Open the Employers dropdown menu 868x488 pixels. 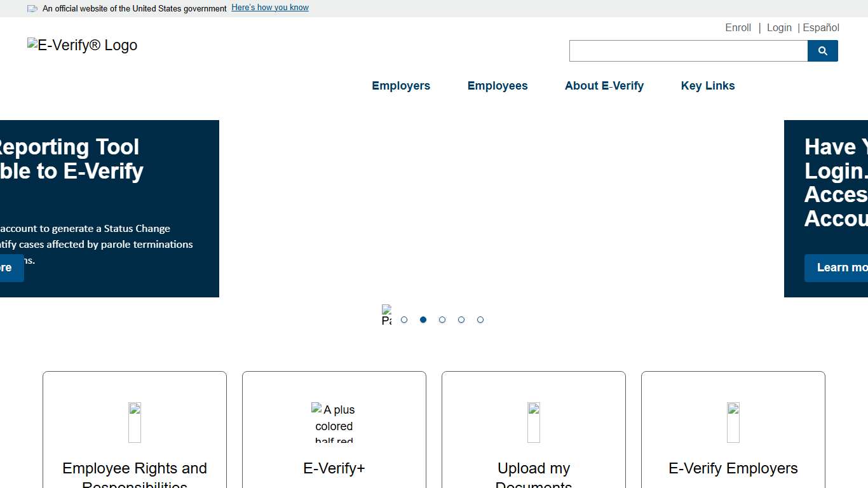coord(401,86)
